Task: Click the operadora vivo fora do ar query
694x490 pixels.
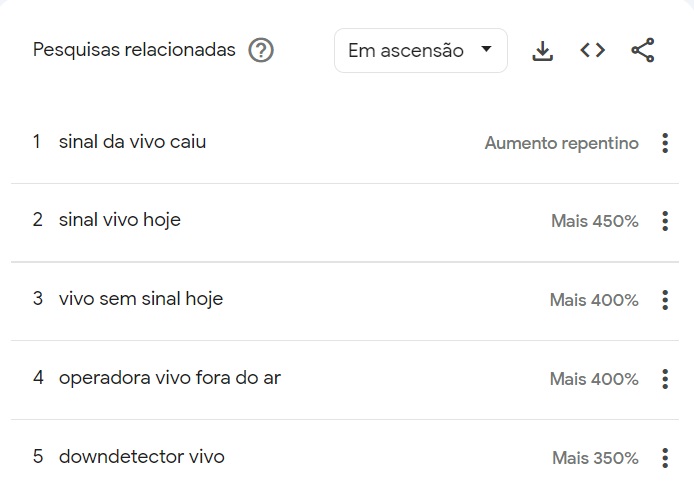Action: tap(170, 378)
